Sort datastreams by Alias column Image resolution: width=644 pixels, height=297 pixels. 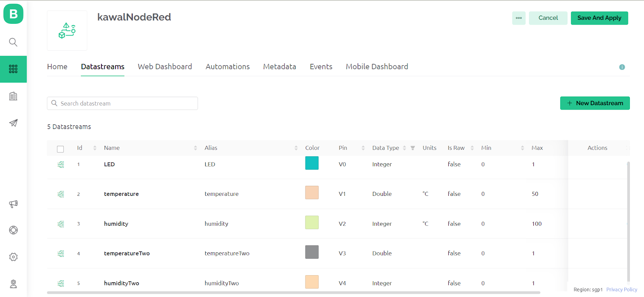296,148
